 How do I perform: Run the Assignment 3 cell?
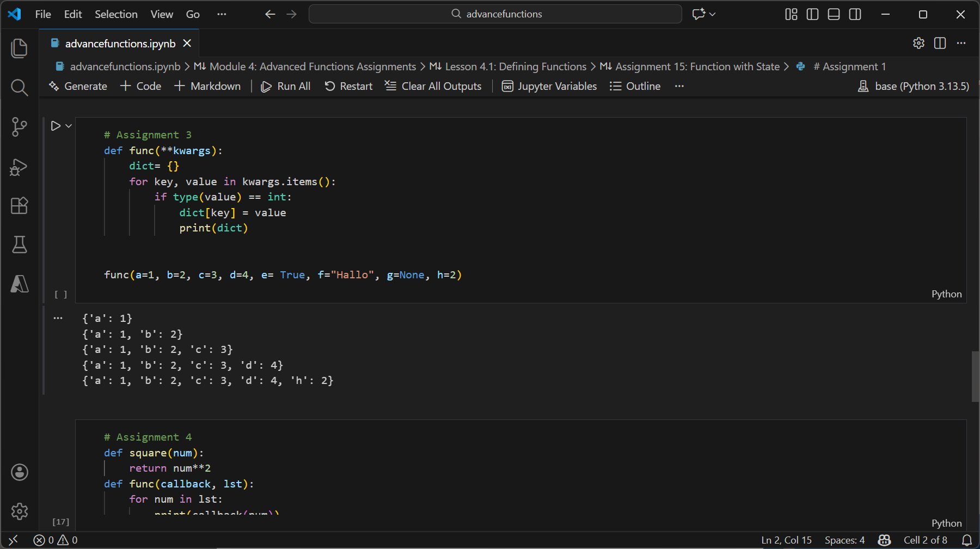(x=56, y=126)
